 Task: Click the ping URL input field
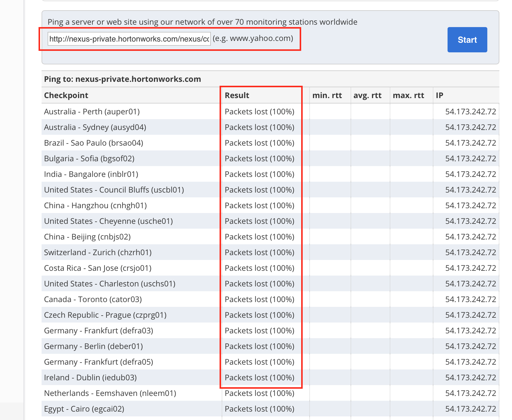(x=129, y=39)
